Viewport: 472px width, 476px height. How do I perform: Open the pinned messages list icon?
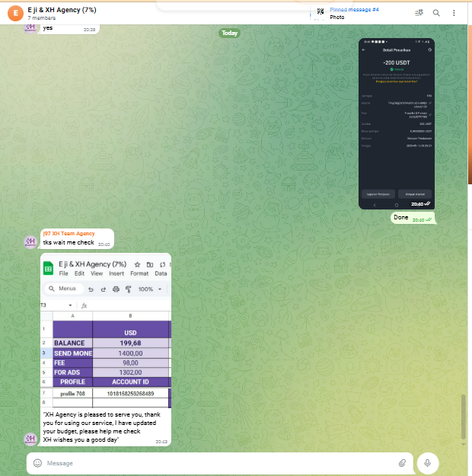418,13
